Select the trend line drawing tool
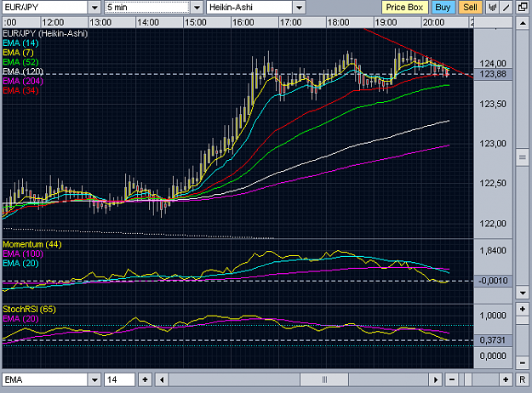This screenshot has width=532, height=393. [x=506, y=8]
